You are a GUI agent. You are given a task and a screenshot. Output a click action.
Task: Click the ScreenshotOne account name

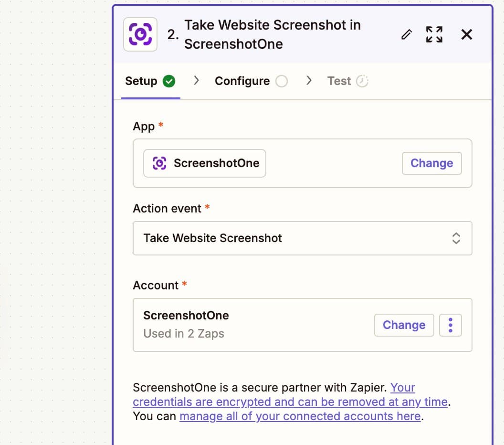186,316
